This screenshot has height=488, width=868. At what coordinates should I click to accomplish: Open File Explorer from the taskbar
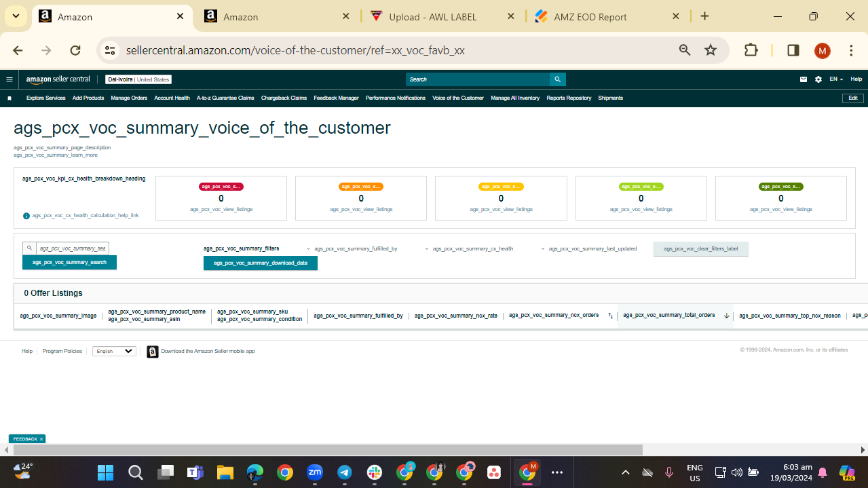(225, 472)
